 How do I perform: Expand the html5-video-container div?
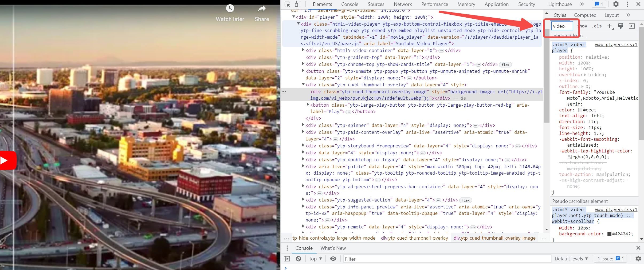pyautogui.click(x=303, y=50)
